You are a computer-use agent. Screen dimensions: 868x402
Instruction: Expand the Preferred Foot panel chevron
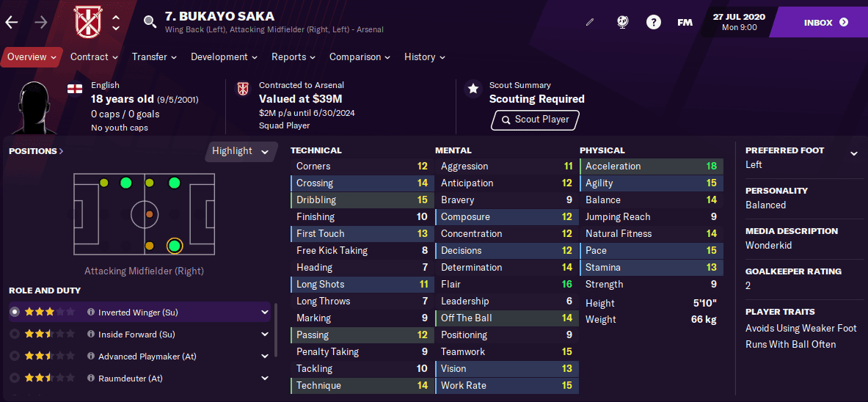(853, 153)
